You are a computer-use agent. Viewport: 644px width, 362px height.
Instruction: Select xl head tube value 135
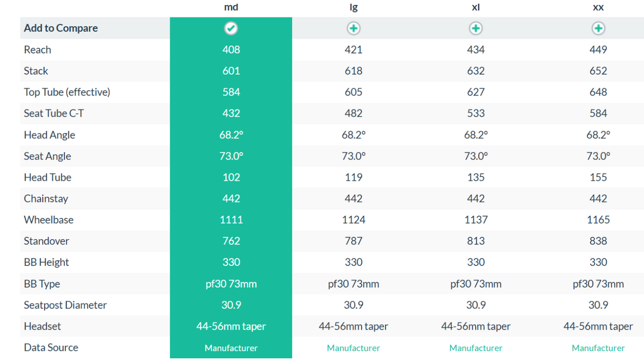(476, 177)
